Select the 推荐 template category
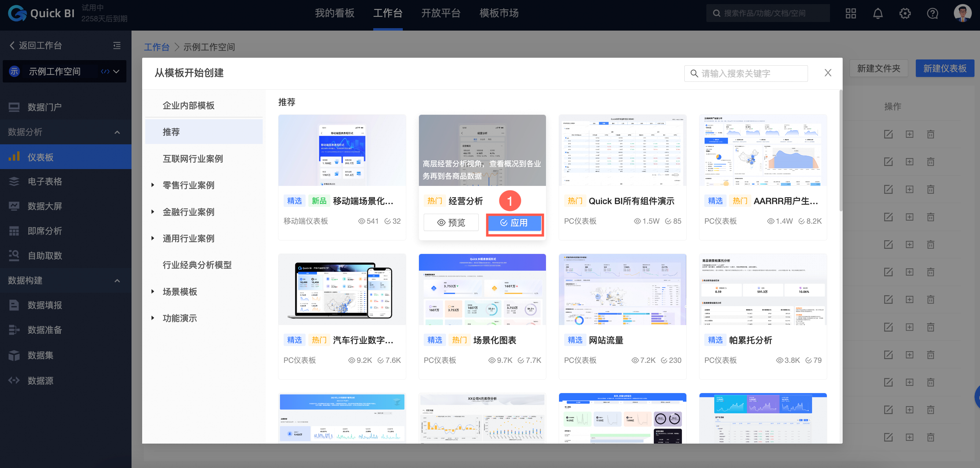This screenshot has width=980, height=468. tap(170, 132)
